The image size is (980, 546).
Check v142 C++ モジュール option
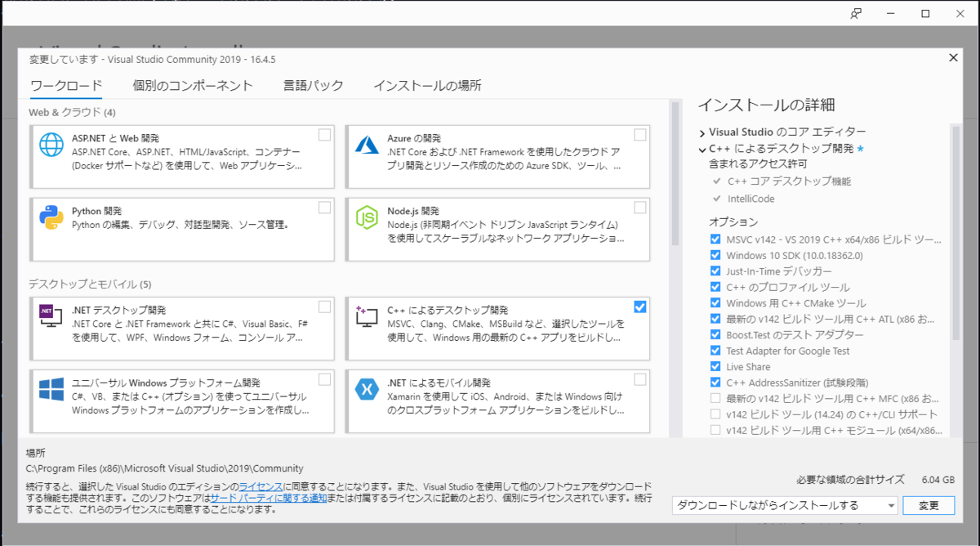(x=715, y=430)
